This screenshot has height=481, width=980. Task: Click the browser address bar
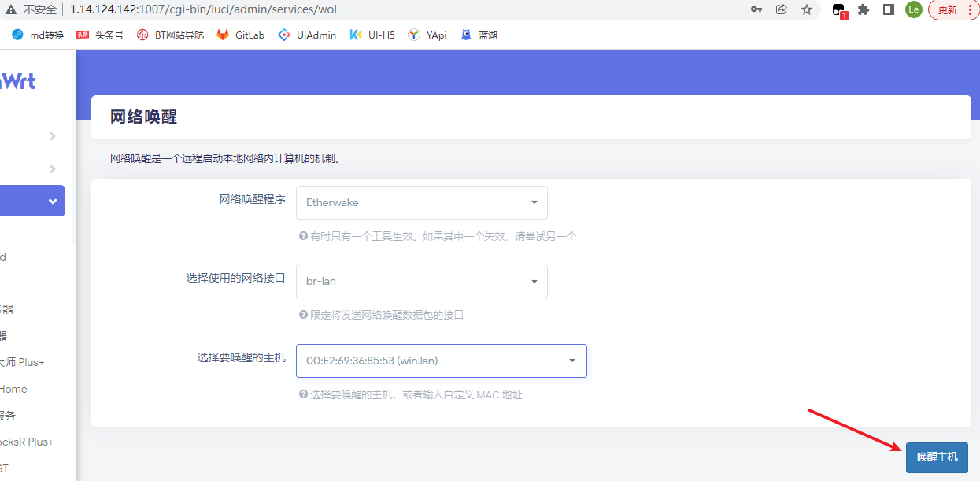tap(315, 10)
